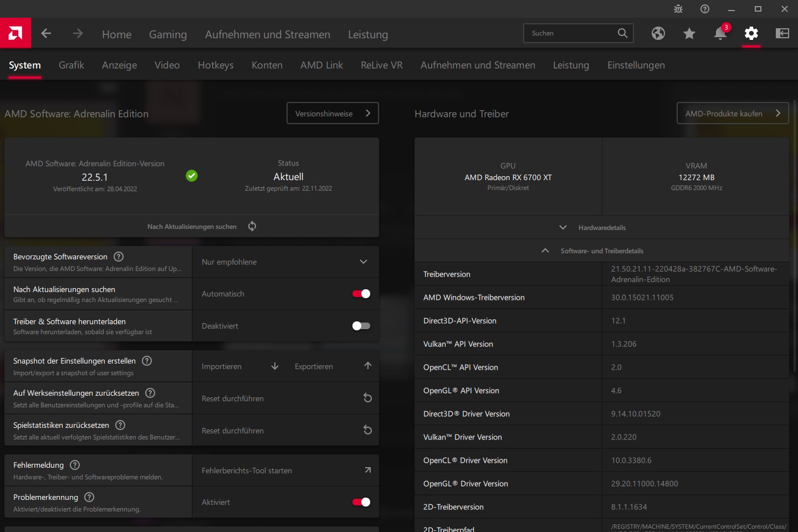798x532 pixels.
Task: Click the Exportieren up arrow icon
Action: coord(368,366)
